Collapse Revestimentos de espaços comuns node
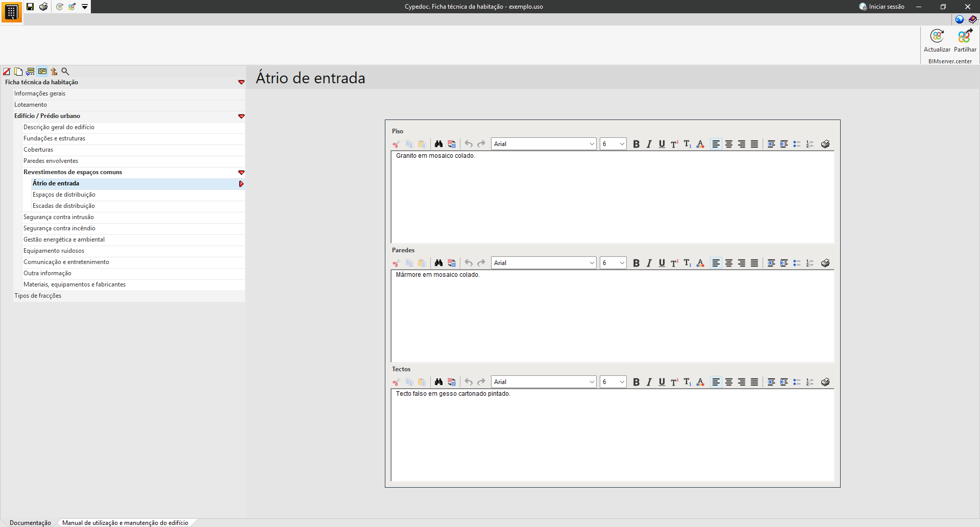Screen dimensions: 980x527 [x=241, y=172]
